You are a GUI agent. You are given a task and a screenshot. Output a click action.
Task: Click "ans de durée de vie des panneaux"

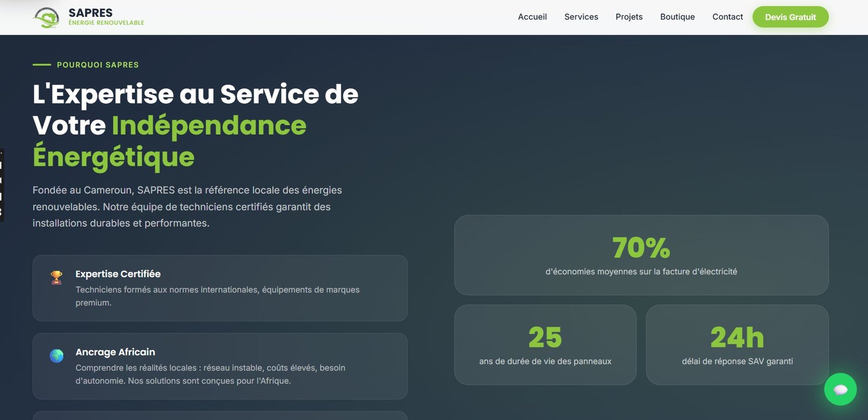point(545,361)
